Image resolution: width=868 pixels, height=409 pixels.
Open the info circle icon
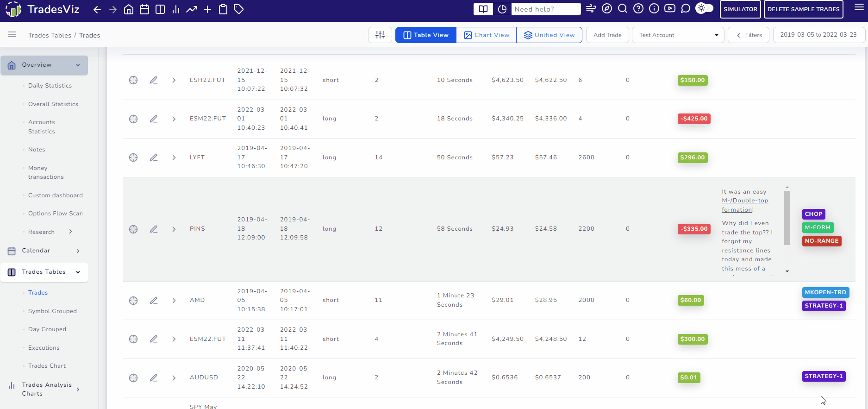(x=654, y=9)
